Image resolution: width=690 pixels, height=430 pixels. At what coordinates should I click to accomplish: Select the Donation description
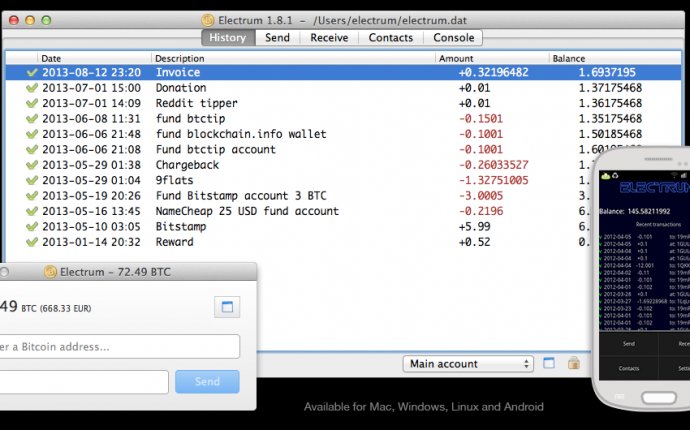pyautogui.click(x=181, y=88)
